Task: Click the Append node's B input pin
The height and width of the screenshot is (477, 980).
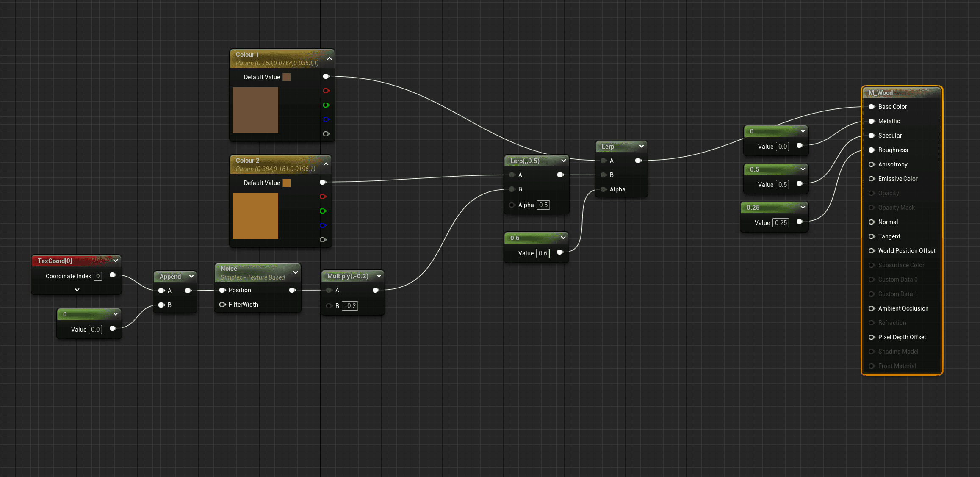Action: (x=161, y=305)
